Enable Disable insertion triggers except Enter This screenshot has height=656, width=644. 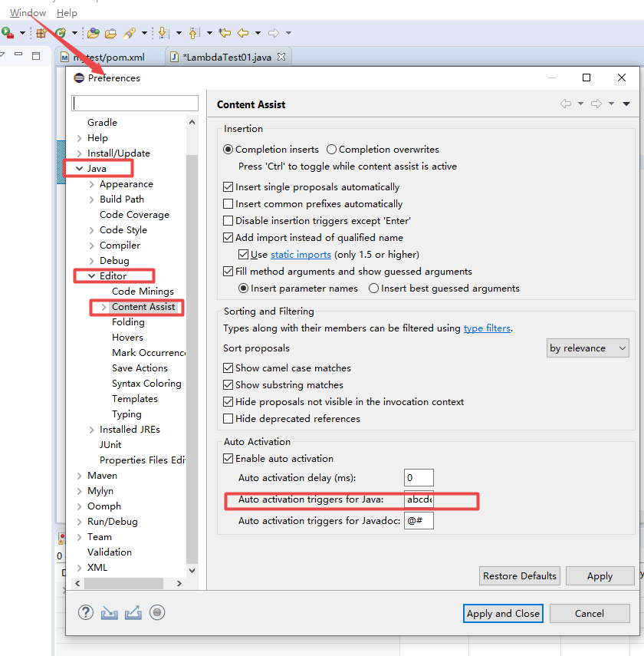228,220
